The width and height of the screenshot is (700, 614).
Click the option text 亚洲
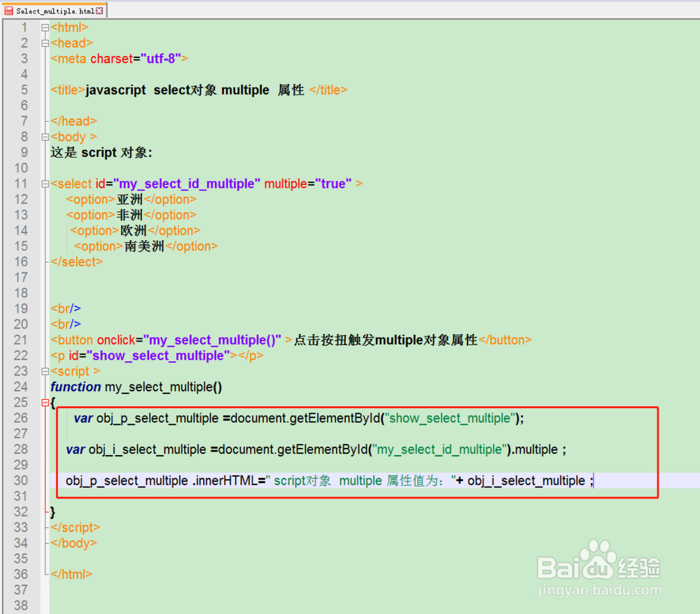pyautogui.click(x=129, y=200)
